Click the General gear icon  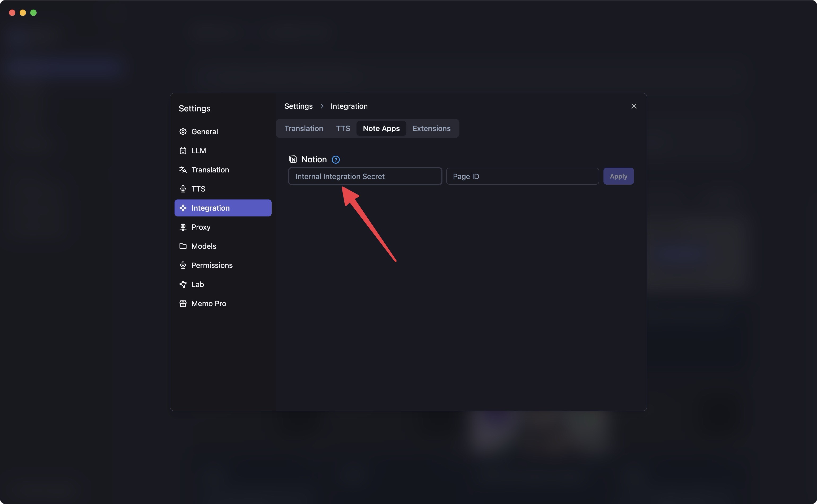[183, 132]
